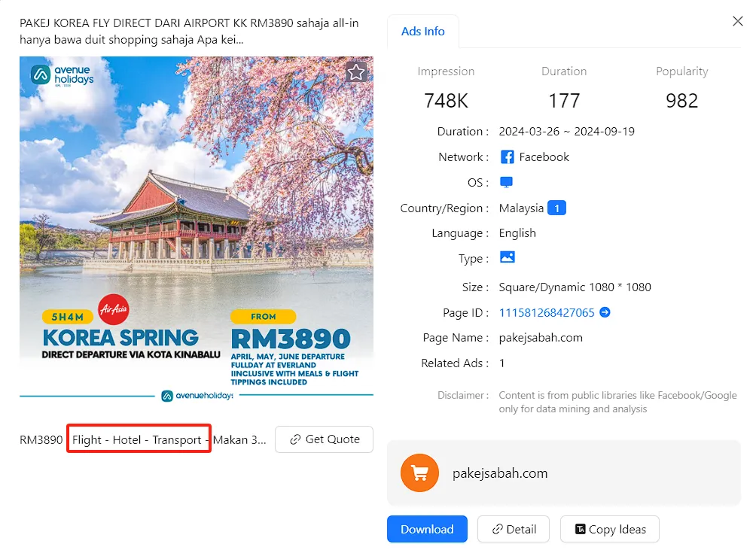Expand the Malaysia country count badge
The width and height of the screenshot is (756, 550).
(x=556, y=208)
